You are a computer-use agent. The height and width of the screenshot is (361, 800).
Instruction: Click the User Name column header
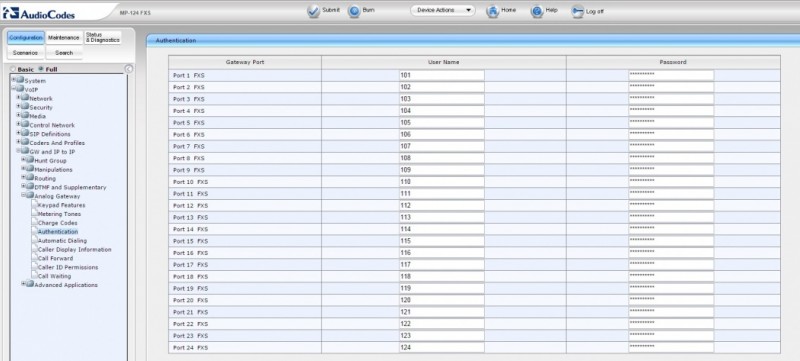tap(443, 62)
